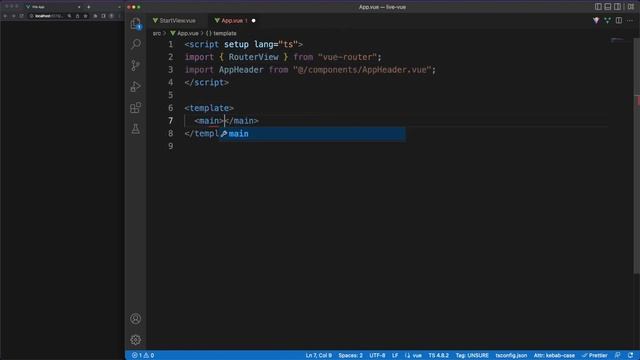640x360 pixels.
Task: Click the template breadcrumb segment
Action: (x=221, y=33)
